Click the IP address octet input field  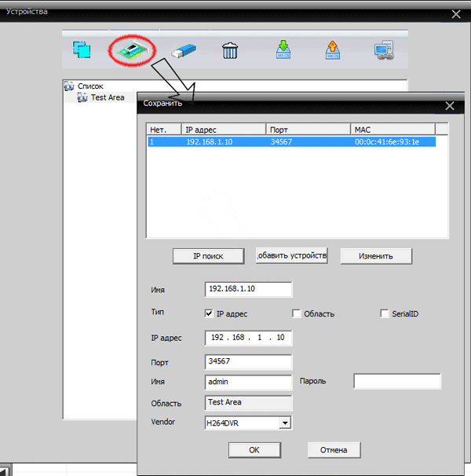point(248,338)
